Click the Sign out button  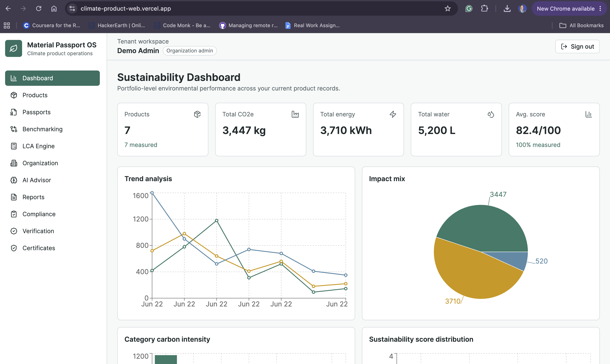point(577,46)
